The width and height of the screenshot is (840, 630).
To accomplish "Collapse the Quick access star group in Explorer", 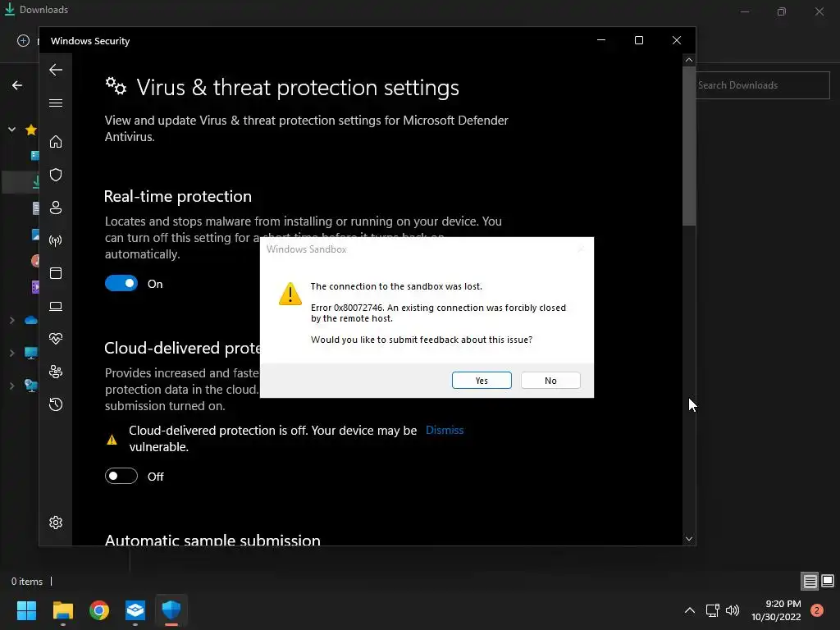I will pyautogui.click(x=11, y=129).
